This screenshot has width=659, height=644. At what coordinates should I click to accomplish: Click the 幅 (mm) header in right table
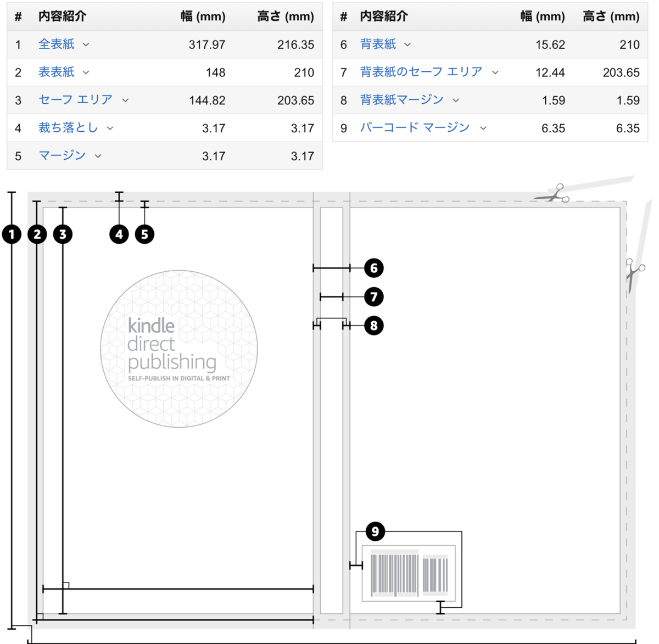point(543,16)
